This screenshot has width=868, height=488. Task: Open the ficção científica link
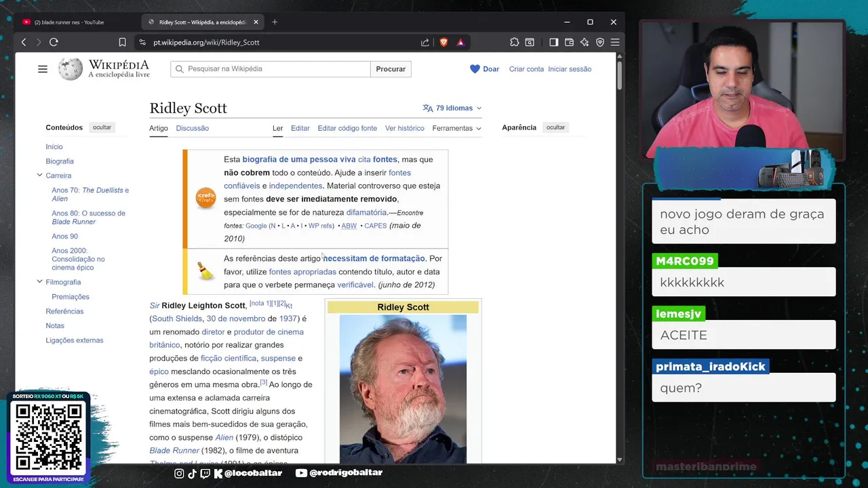[x=229, y=358]
